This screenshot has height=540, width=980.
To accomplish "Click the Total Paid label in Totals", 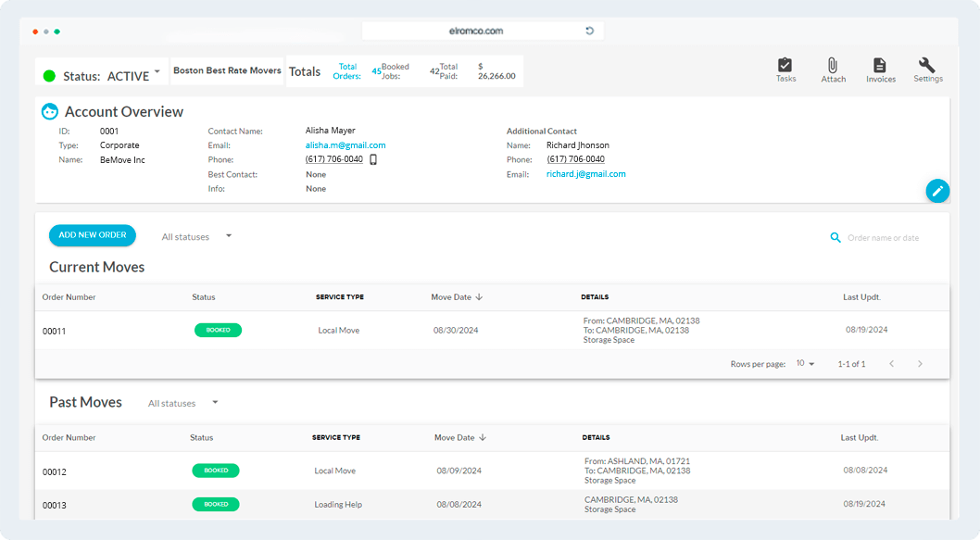I will [448, 71].
